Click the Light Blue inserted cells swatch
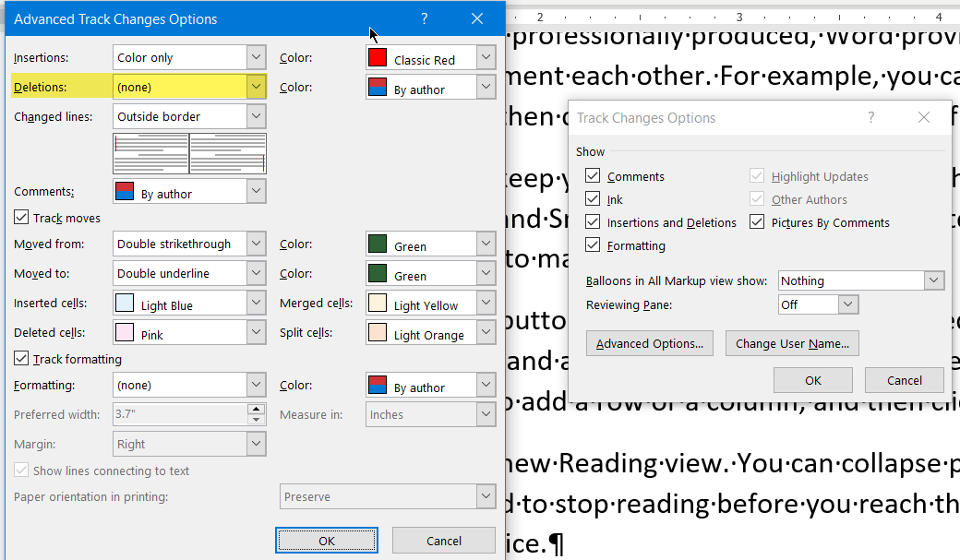The image size is (960, 560). pyautogui.click(x=125, y=303)
